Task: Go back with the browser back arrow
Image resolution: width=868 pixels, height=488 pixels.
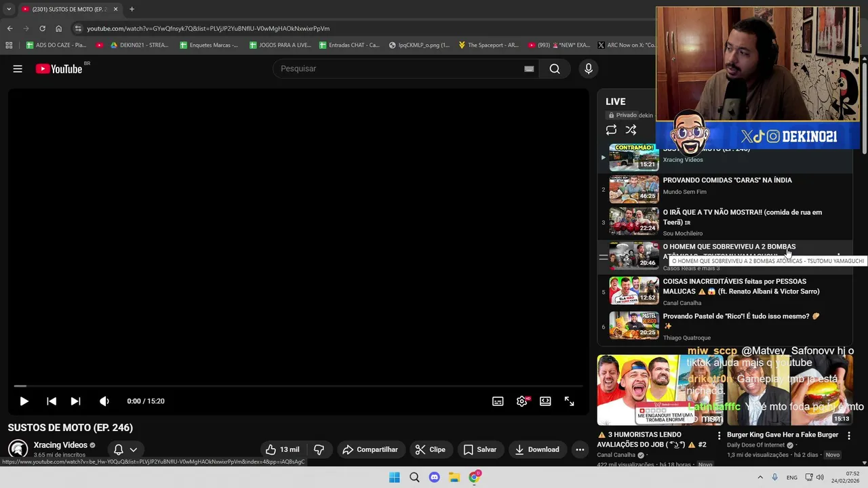Action: [x=9, y=28]
